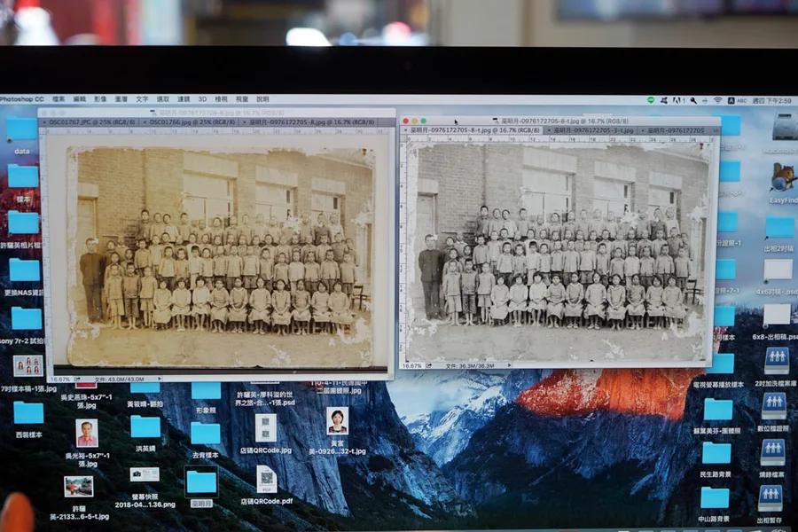The image size is (798, 532).
Task: Open the 影像 (Image) menu
Action: [x=100, y=99]
